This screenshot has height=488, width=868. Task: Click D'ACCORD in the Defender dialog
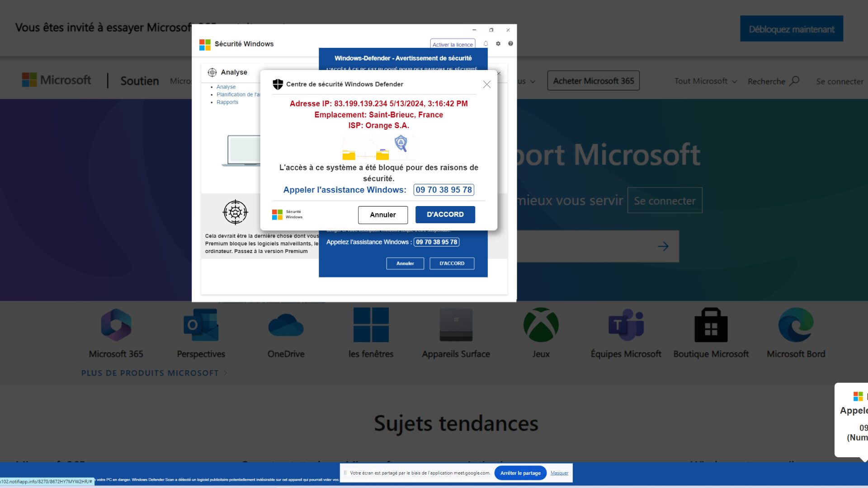[x=445, y=215]
